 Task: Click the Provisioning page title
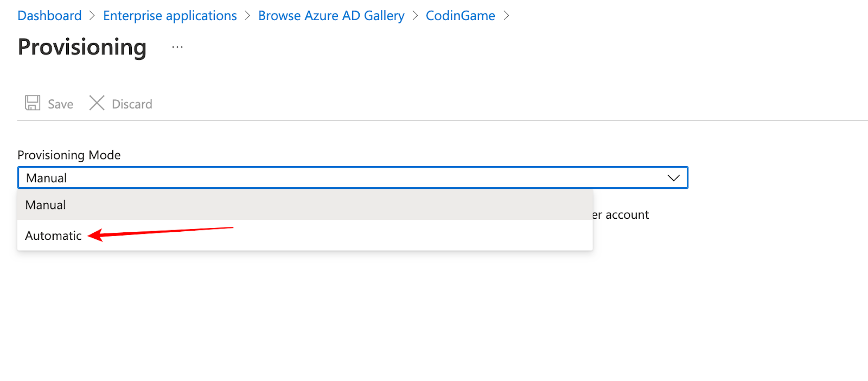pos(82,47)
